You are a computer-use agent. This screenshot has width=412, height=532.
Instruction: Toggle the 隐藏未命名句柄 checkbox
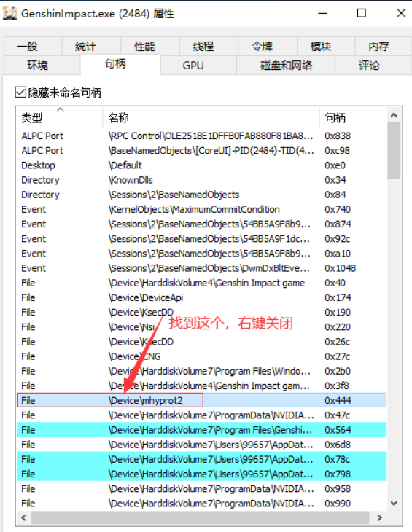tap(20, 93)
